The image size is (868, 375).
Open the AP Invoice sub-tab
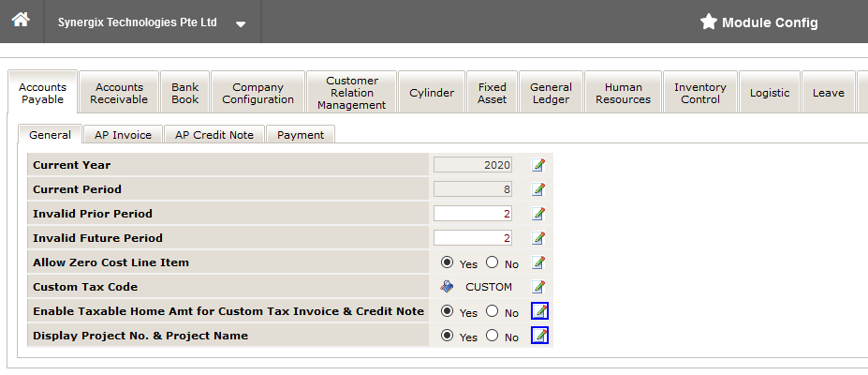click(123, 135)
